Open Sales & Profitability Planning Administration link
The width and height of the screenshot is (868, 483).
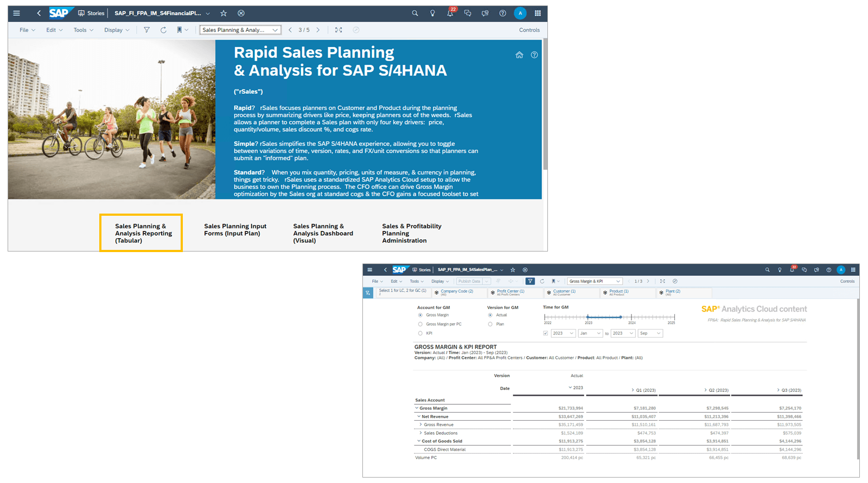pyautogui.click(x=411, y=233)
